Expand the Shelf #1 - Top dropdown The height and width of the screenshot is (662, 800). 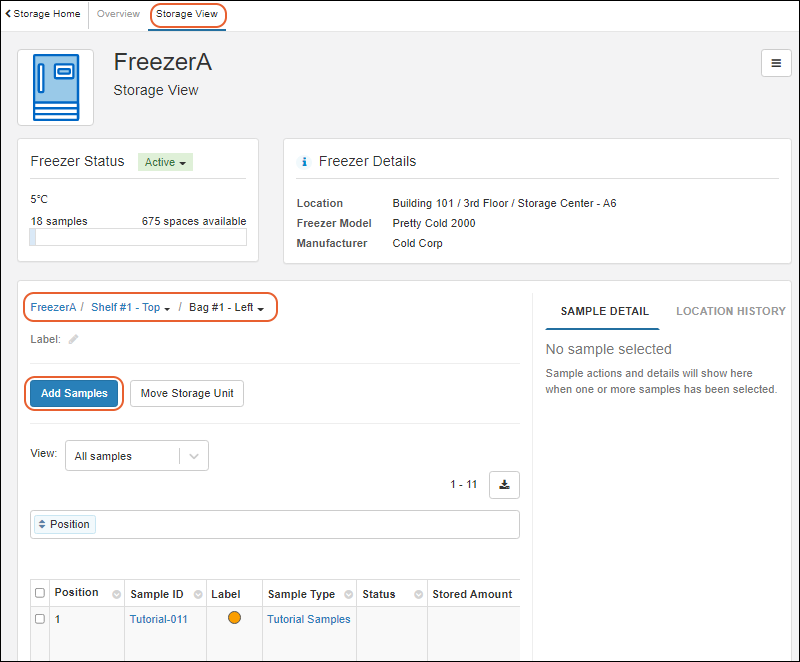click(131, 307)
